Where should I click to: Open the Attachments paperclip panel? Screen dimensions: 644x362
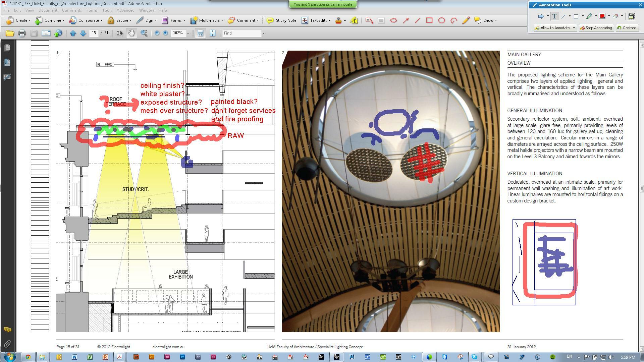[7, 344]
